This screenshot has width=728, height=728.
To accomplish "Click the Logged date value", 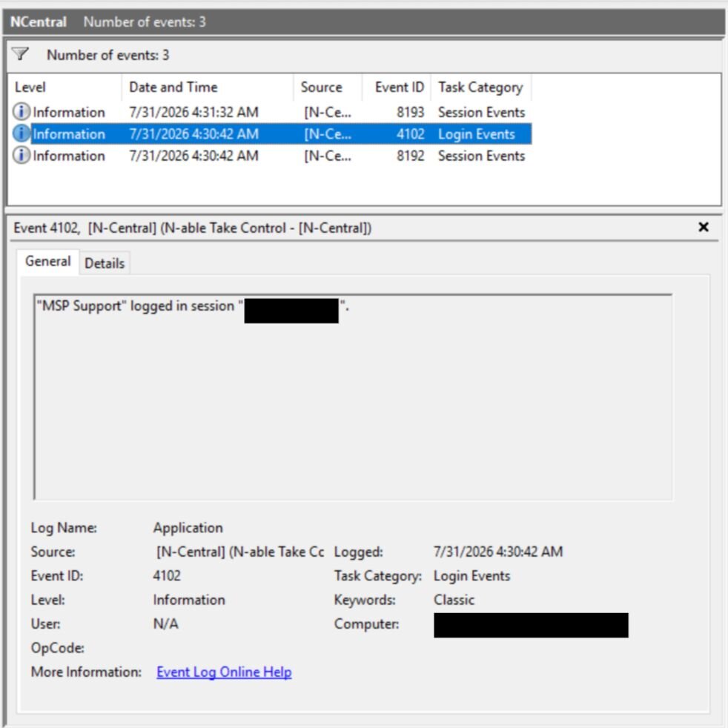I will 497,551.
